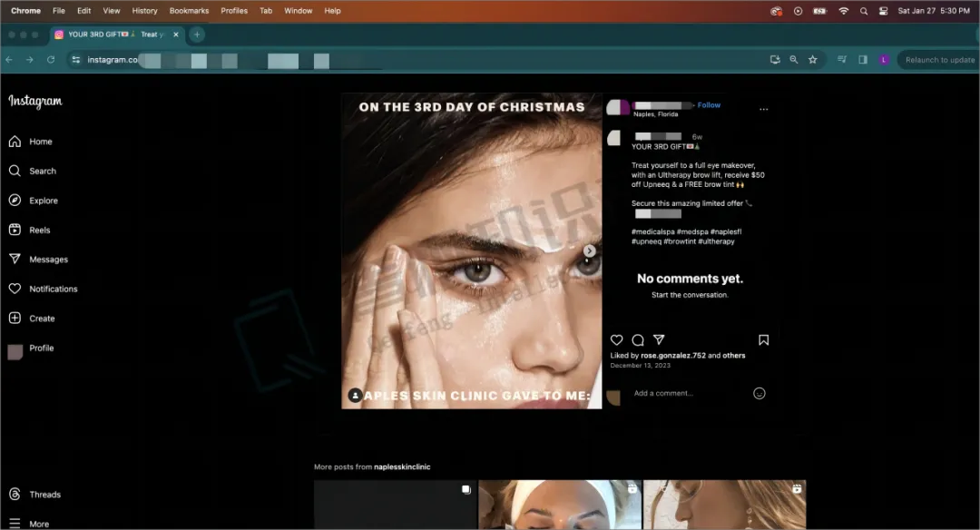Go to next carousel image

589,251
